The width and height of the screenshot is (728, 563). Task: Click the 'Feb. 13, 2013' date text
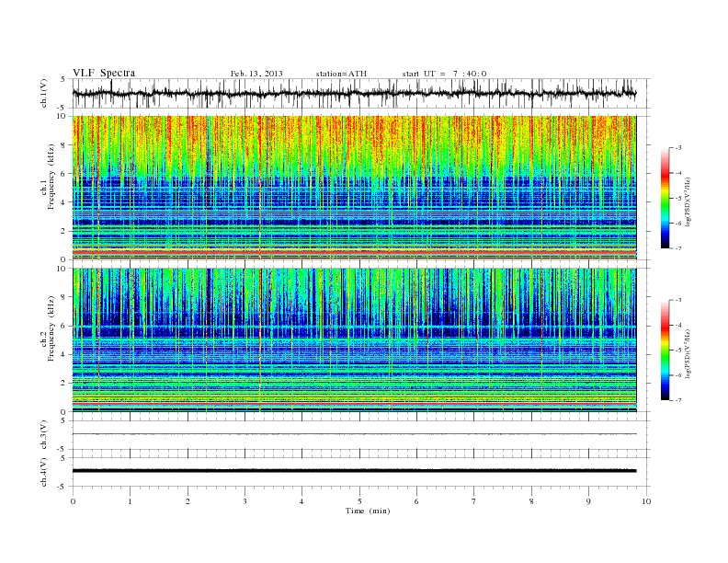point(256,74)
